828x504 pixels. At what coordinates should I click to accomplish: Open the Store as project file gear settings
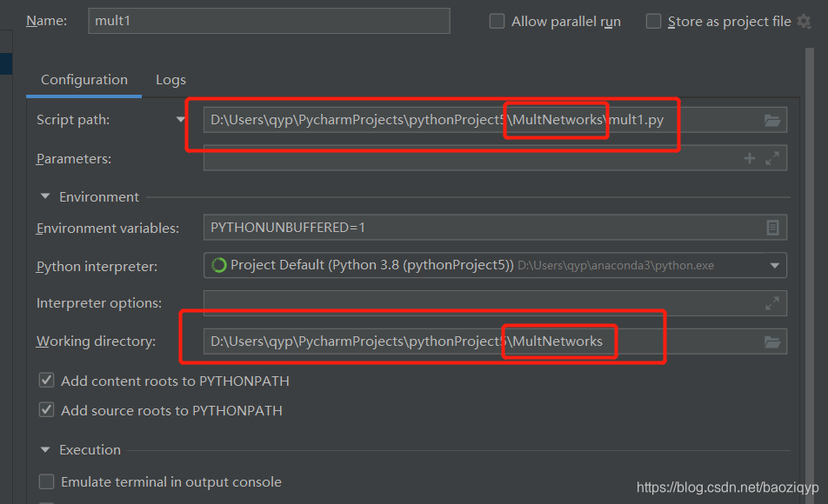(804, 22)
